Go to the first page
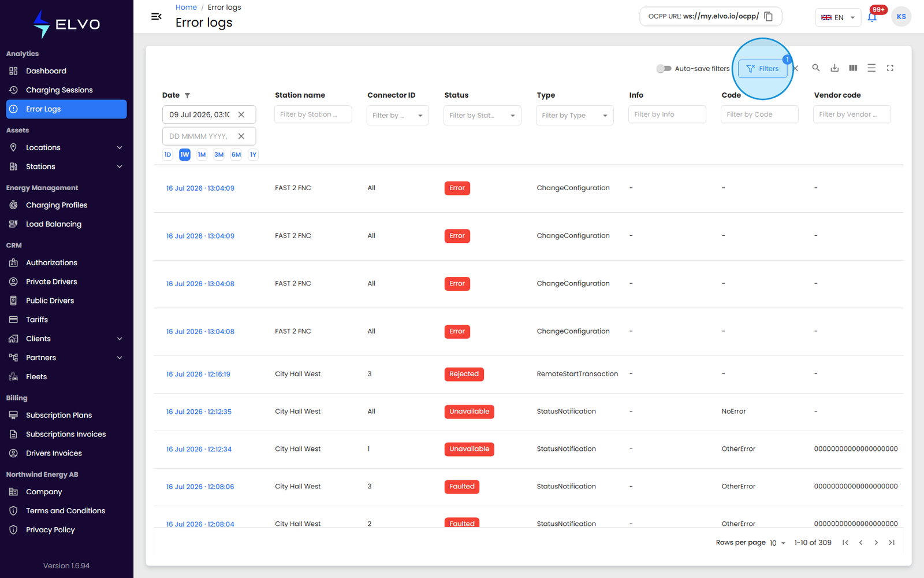The width and height of the screenshot is (924, 578). [x=845, y=542]
